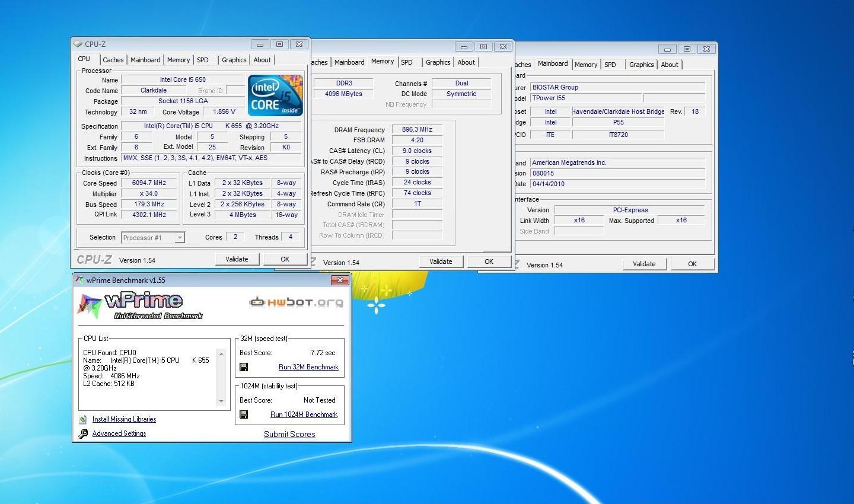854x504 pixels.
Task: Click the Cycle Time value 24 clocks
Action: pyautogui.click(x=417, y=182)
